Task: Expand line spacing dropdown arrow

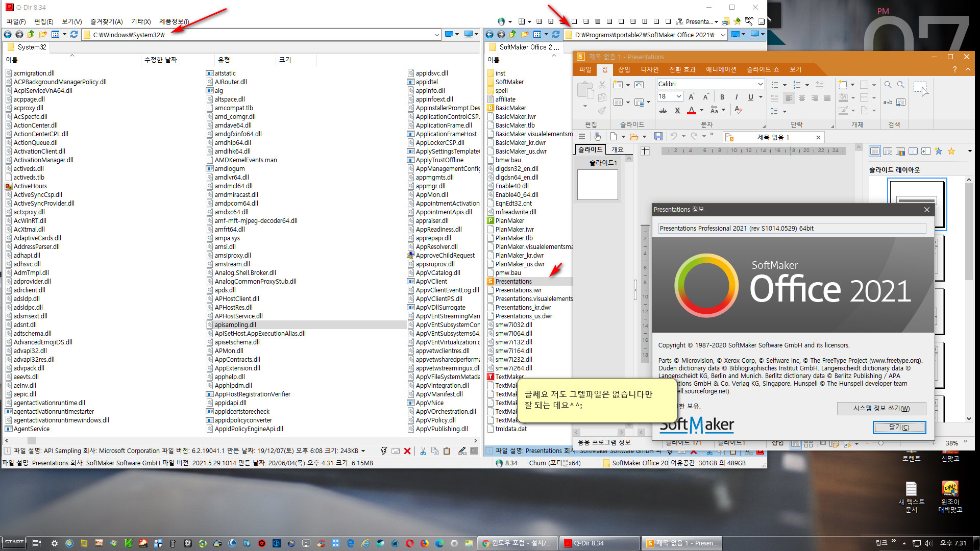Action: (785, 111)
